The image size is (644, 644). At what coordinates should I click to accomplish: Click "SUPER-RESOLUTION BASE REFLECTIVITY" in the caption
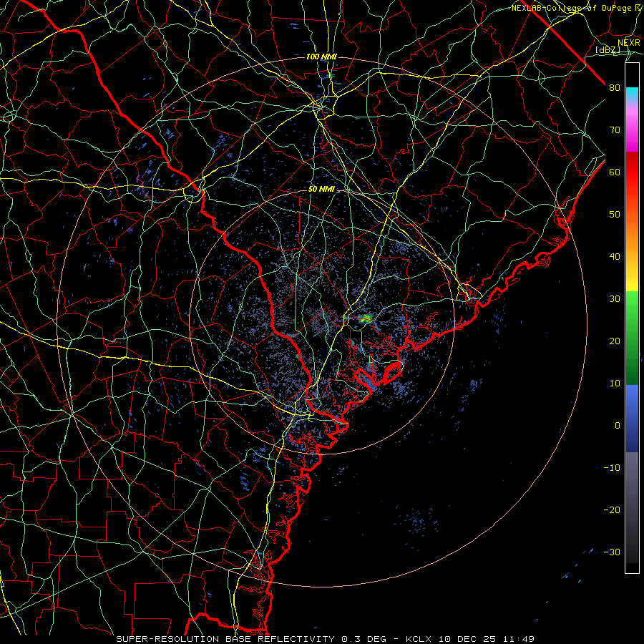(225, 639)
